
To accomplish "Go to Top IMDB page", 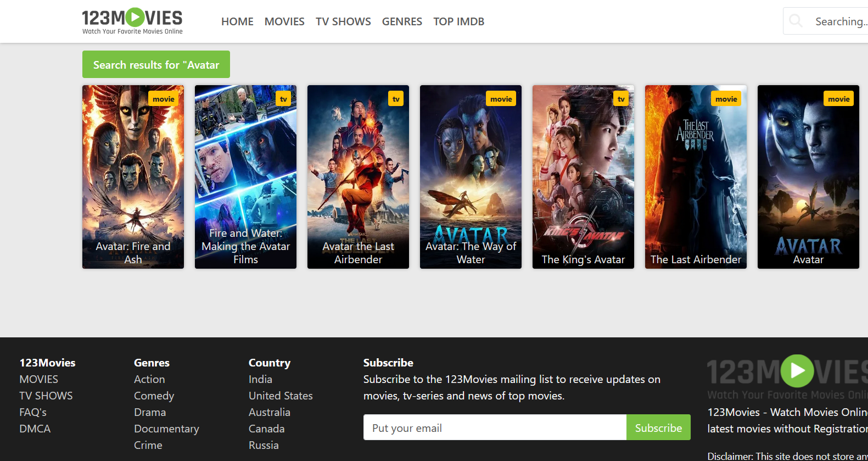I will click(x=458, y=21).
